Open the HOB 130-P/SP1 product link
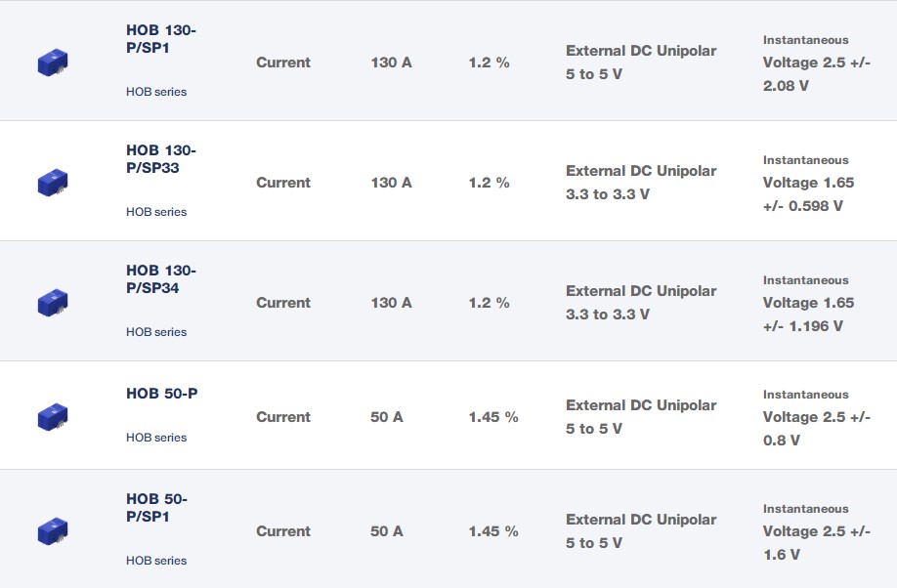Screen dimensions: 897x588 tap(161, 40)
